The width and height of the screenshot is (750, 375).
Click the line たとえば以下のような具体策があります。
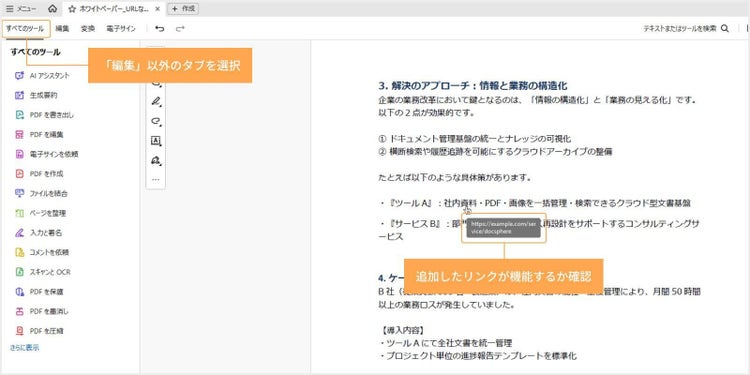[x=454, y=178]
